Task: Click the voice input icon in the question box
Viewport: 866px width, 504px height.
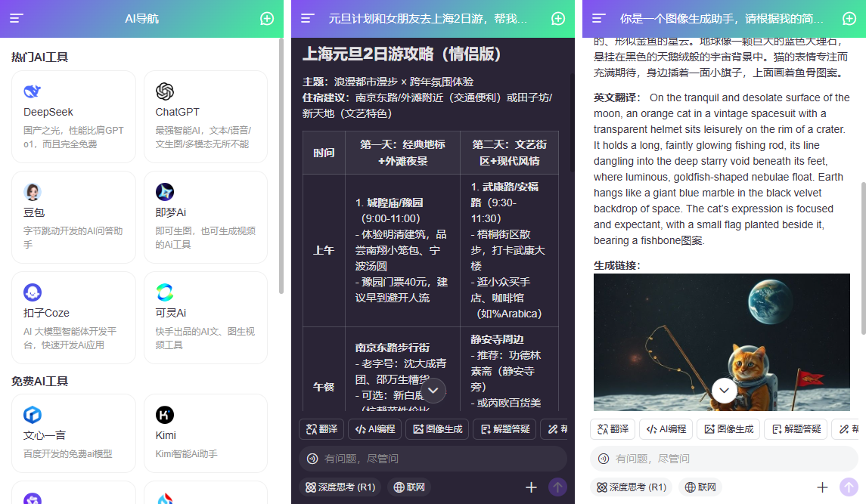Action: click(x=311, y=458)
